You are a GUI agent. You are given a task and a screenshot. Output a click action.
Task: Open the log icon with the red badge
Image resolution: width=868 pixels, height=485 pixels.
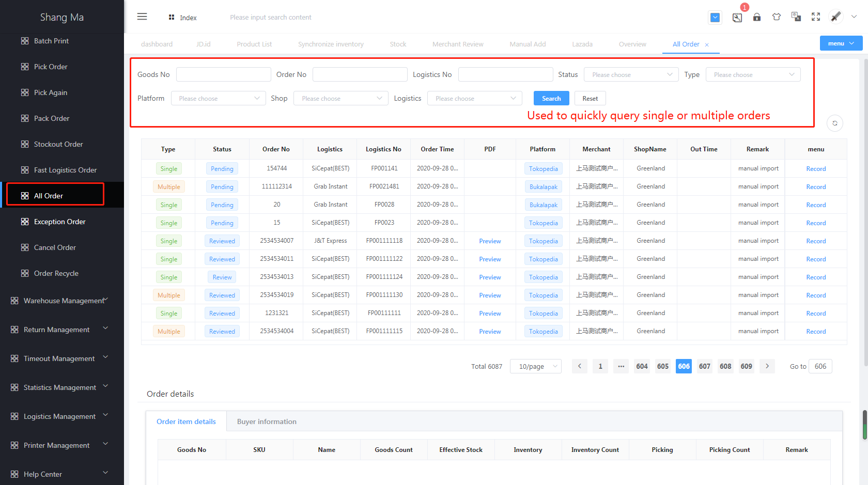click(737, 18)
